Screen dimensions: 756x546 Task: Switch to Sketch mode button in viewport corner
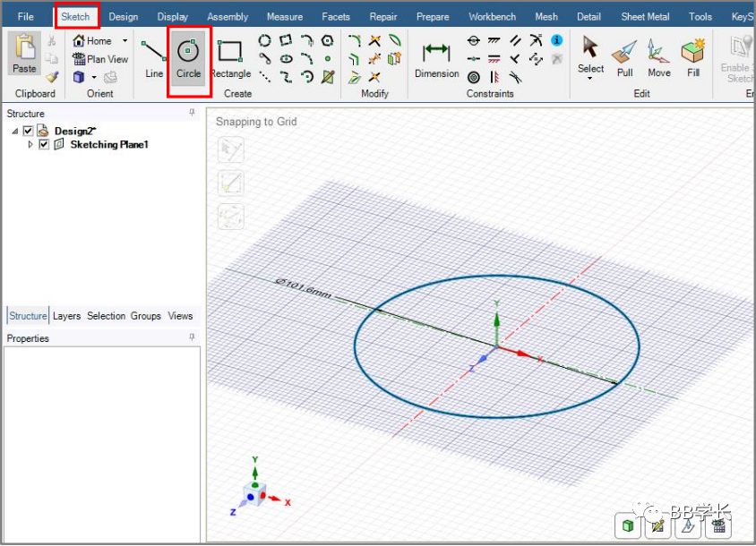tap(657, 525)
